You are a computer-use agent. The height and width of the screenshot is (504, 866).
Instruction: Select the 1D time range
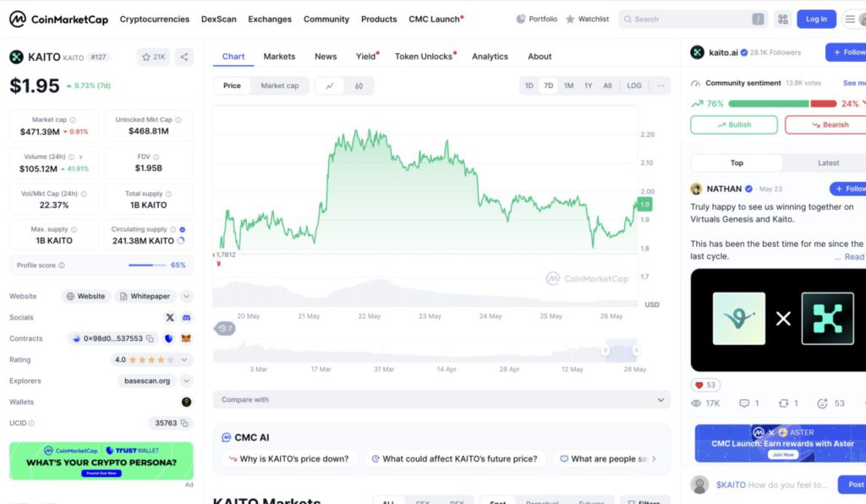click(x=529, y=85)
